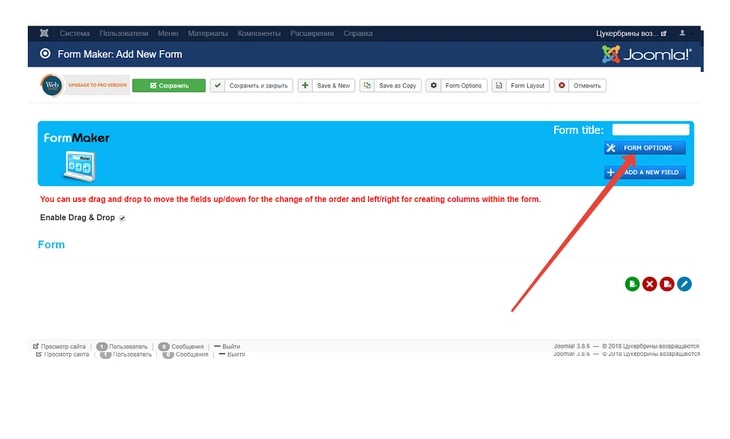Click Upgrade to Pro Version banner

pos(97,85)
